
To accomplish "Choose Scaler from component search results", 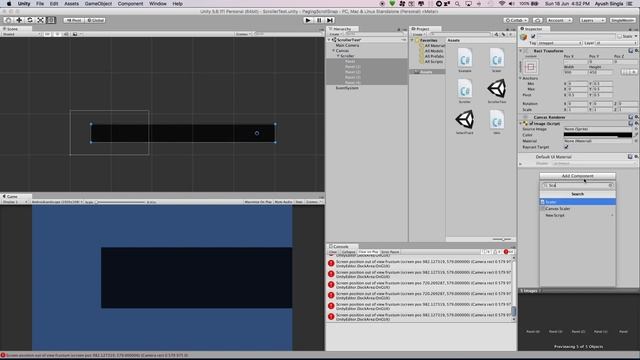I will tap(578, 202).
